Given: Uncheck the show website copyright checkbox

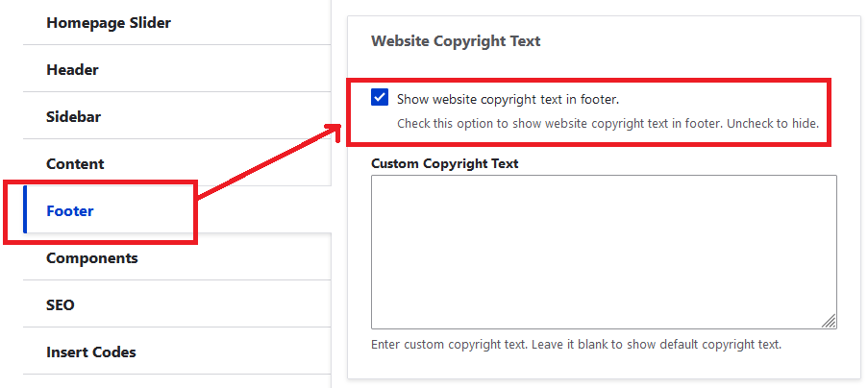Looking at the screenshot, I should (x=380, y=98).
